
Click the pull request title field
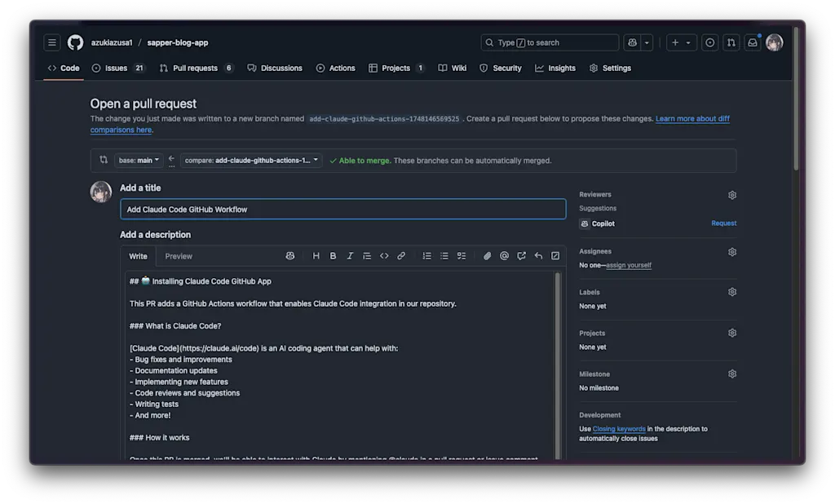pos(343,210)
